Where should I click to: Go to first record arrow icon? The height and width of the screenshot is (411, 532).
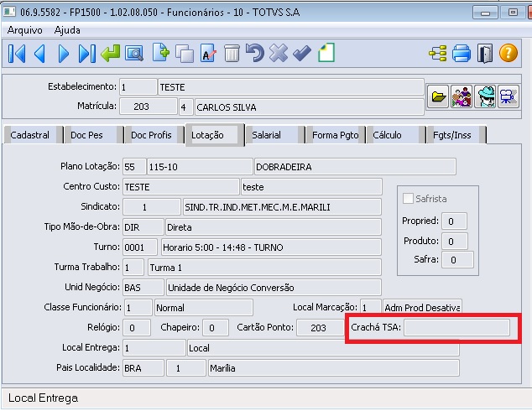point(17,53)
